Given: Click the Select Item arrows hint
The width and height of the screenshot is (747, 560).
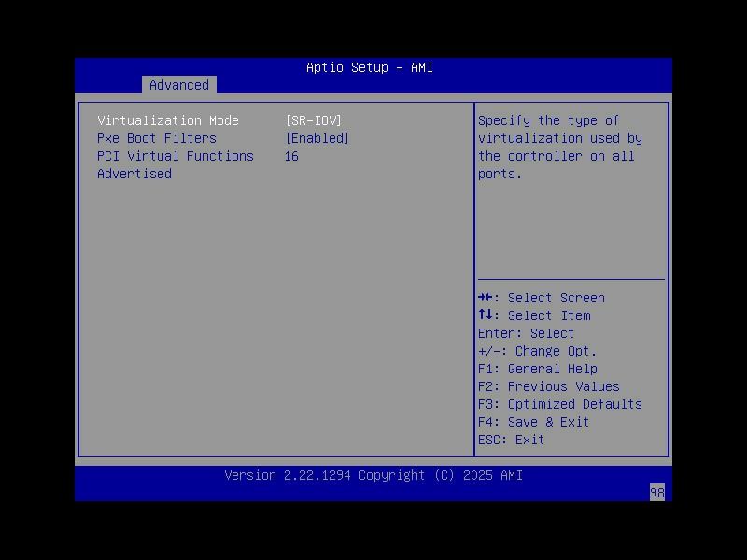Looking at the screenshot, I should 534,315.
